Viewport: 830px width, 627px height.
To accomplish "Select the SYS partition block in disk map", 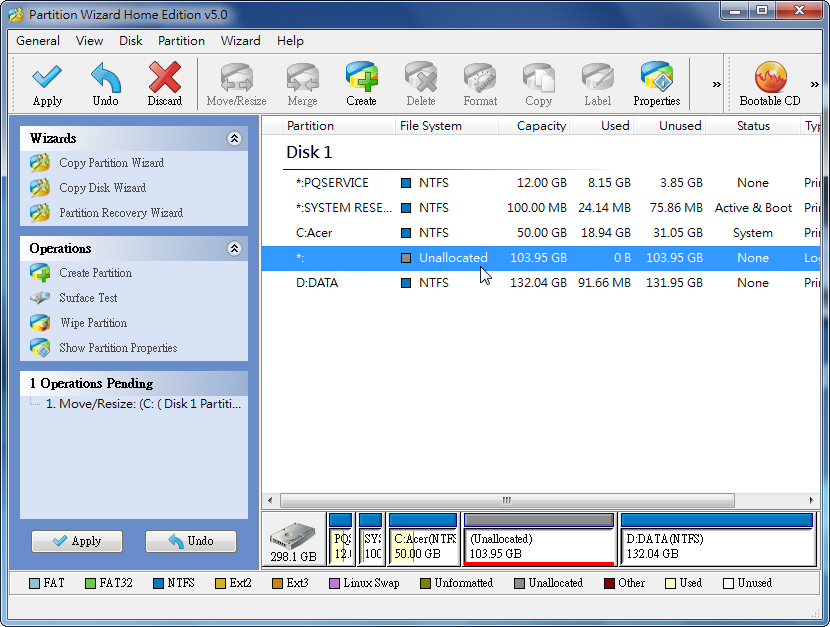I will (371, 539).
